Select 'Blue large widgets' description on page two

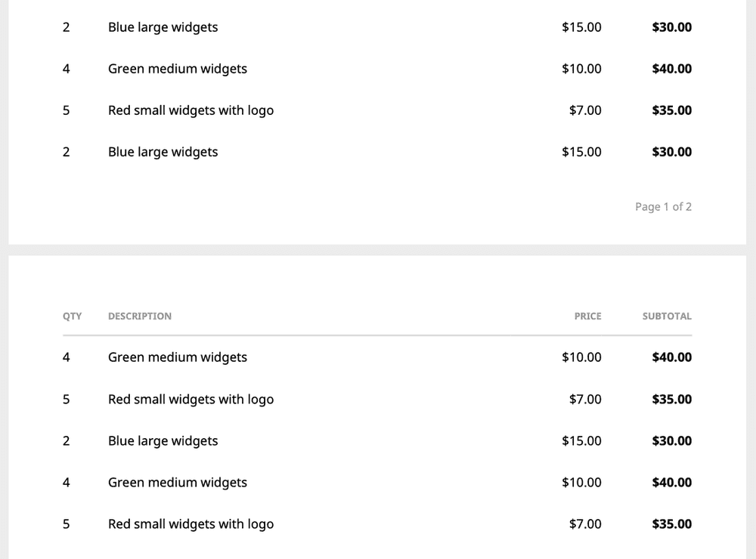pos(163,441)
